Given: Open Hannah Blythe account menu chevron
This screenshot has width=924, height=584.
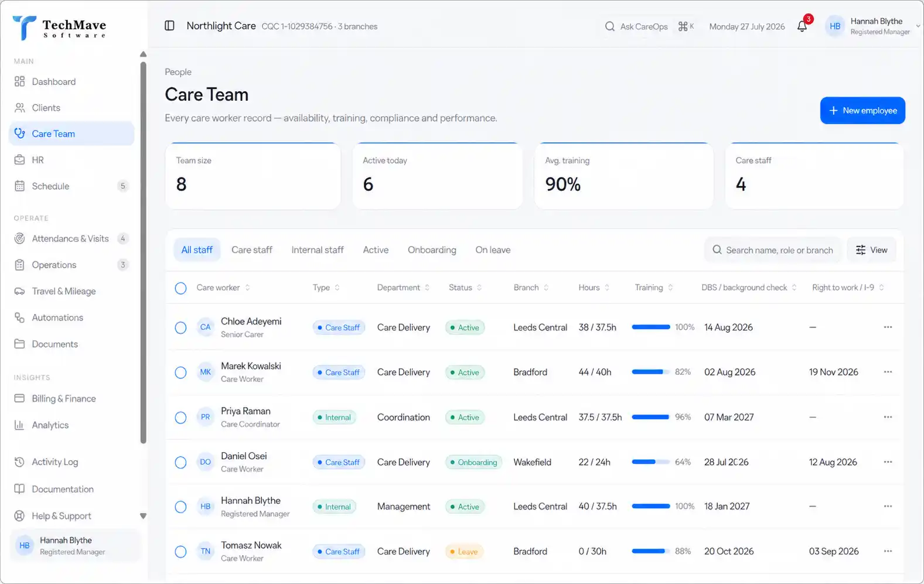Looking at the screenshot, I should pyautogui.click(x=918, y=26).
